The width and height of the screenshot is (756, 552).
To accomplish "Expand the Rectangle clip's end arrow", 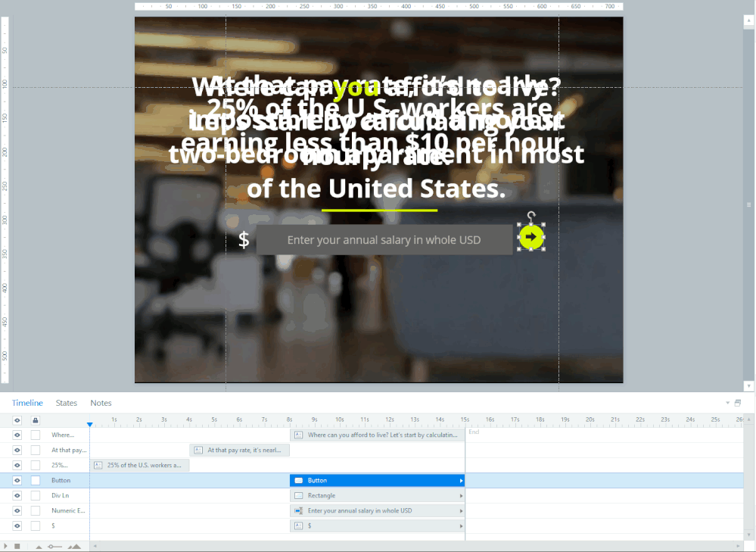I will click(x=461, y=496).
